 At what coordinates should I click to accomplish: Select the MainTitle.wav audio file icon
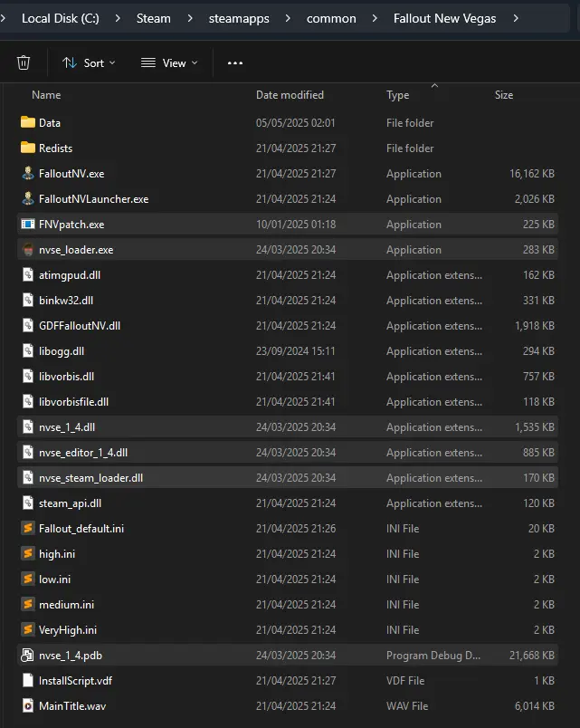pos(27,705)
